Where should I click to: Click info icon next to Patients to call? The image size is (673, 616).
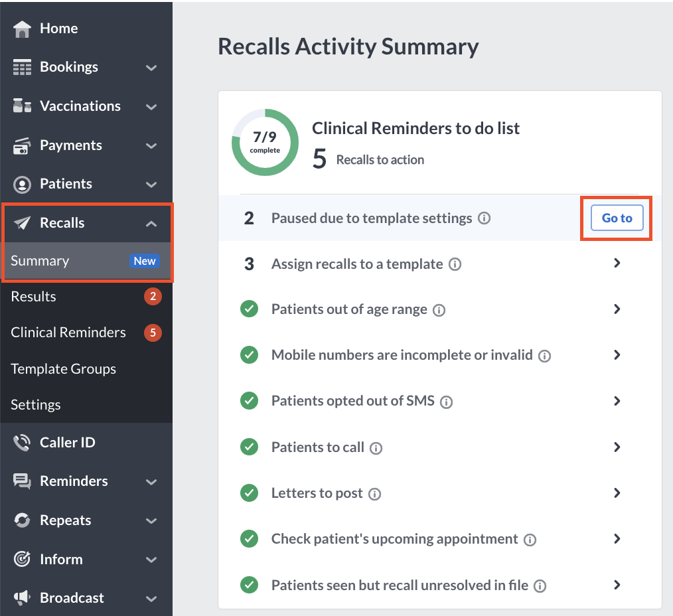pos(376,449)
